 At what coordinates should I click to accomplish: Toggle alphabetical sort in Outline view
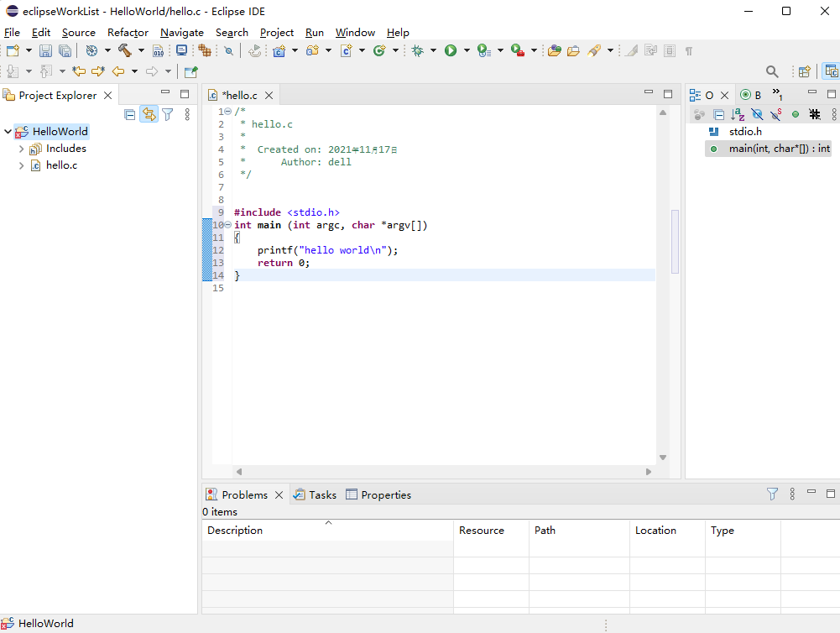(x=738, y=114)
